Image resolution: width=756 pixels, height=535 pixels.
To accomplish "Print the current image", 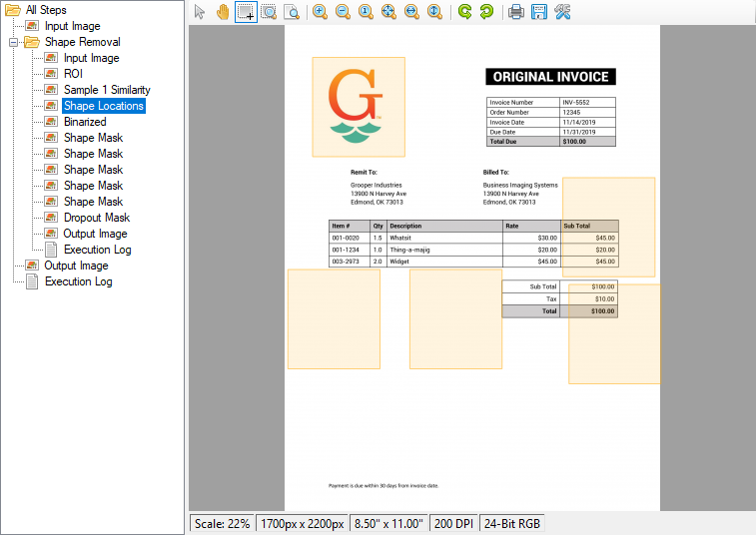I will click(516, 12).
